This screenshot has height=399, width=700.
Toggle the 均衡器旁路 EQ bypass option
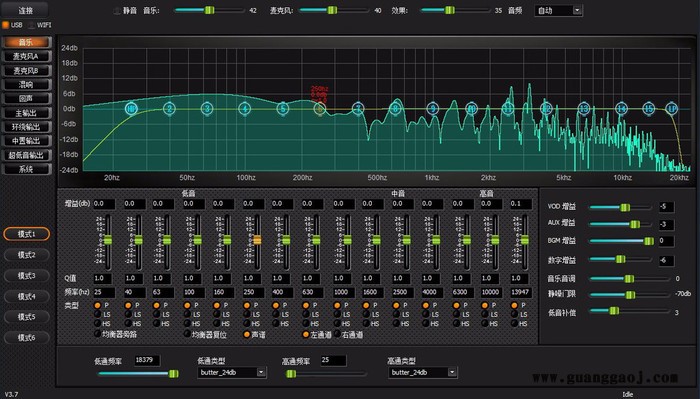click(x=97, y=334)
